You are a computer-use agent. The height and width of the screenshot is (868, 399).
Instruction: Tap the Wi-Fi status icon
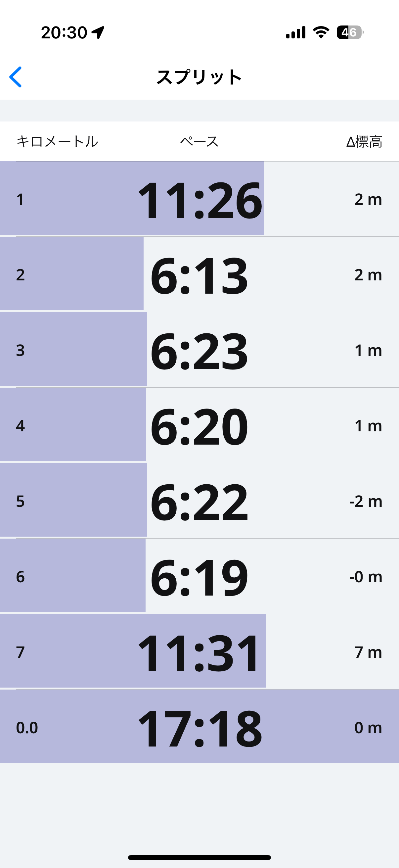pos(321,32)
